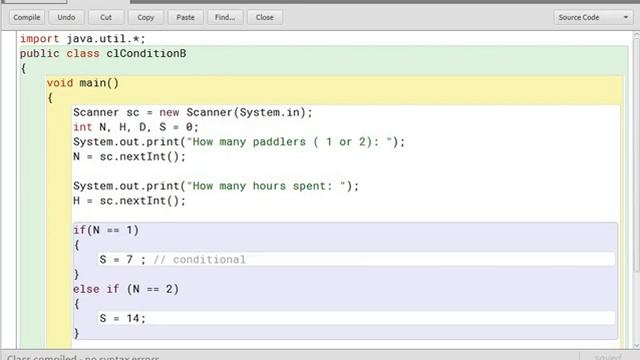
Task: Click on the 'void main()' line
Action: [82, 83]
